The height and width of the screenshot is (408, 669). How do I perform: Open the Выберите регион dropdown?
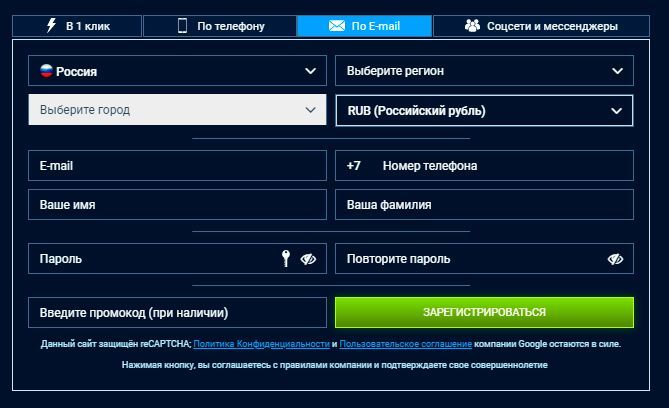click(484, 70)
